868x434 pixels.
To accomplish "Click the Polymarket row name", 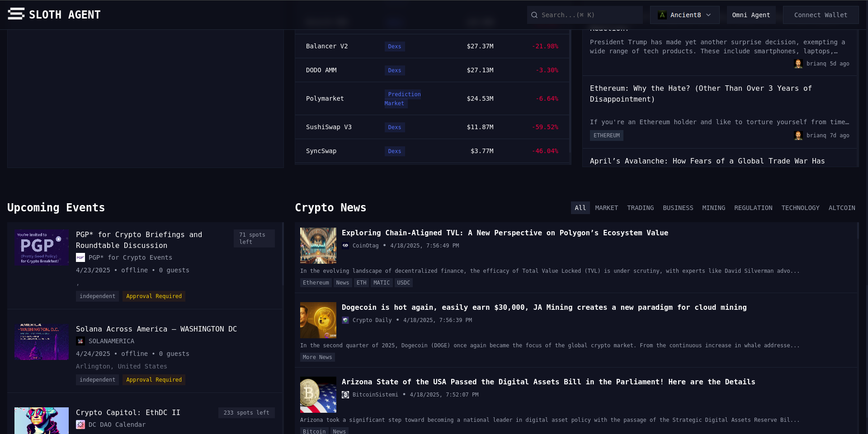I will [x=325, y=98].
